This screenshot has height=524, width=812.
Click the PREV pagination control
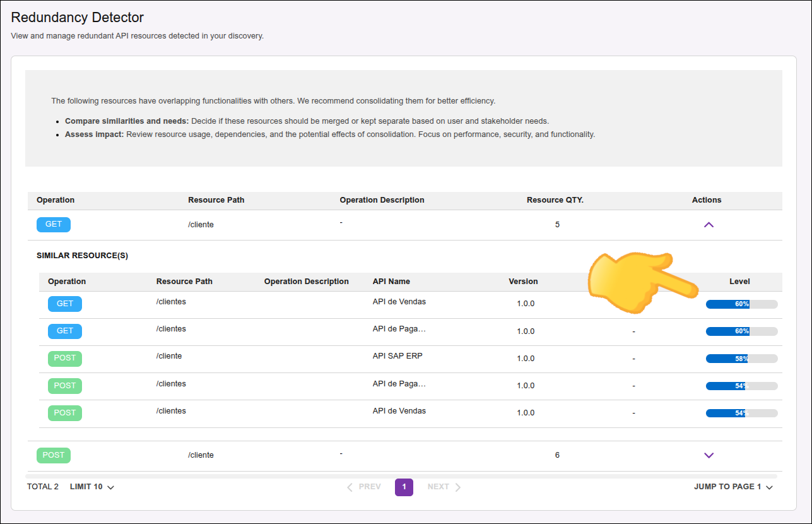[x=363, y=486]
